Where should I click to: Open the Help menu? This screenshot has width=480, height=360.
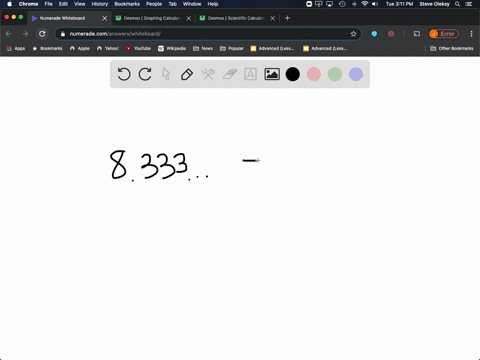(x=213, y=4)
